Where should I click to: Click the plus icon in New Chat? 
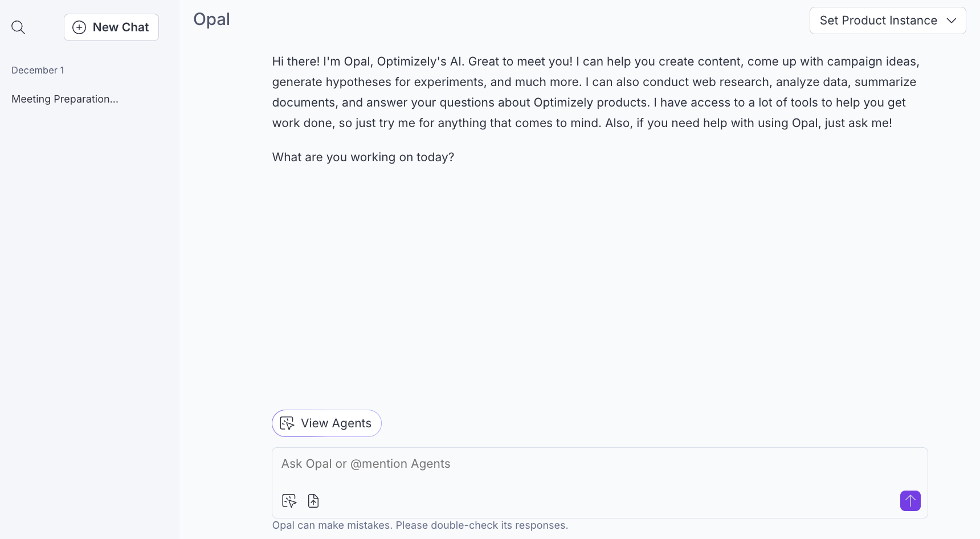coord(79,27)
